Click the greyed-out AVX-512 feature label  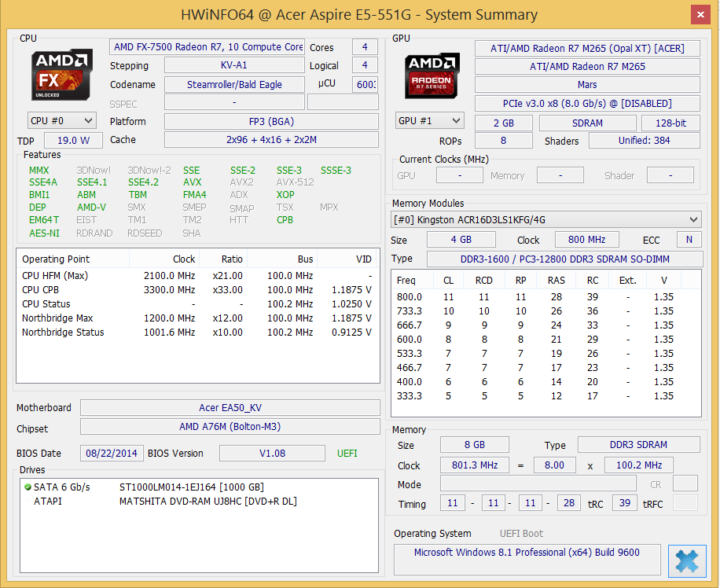pos(296,182)
